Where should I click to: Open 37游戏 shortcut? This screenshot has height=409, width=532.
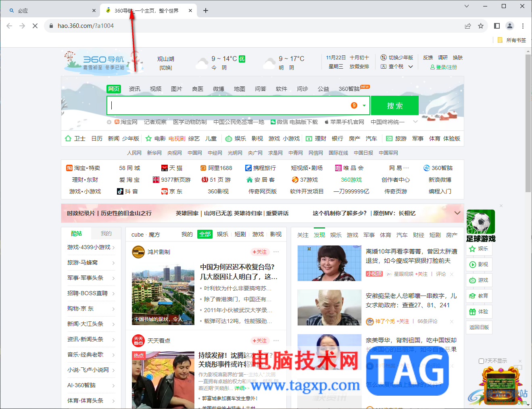[305, 180]
